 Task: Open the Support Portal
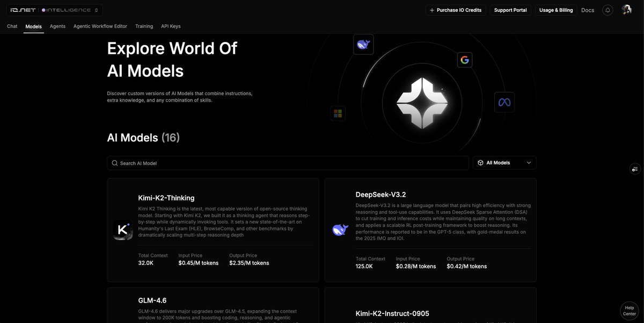[x=510, y=10]
